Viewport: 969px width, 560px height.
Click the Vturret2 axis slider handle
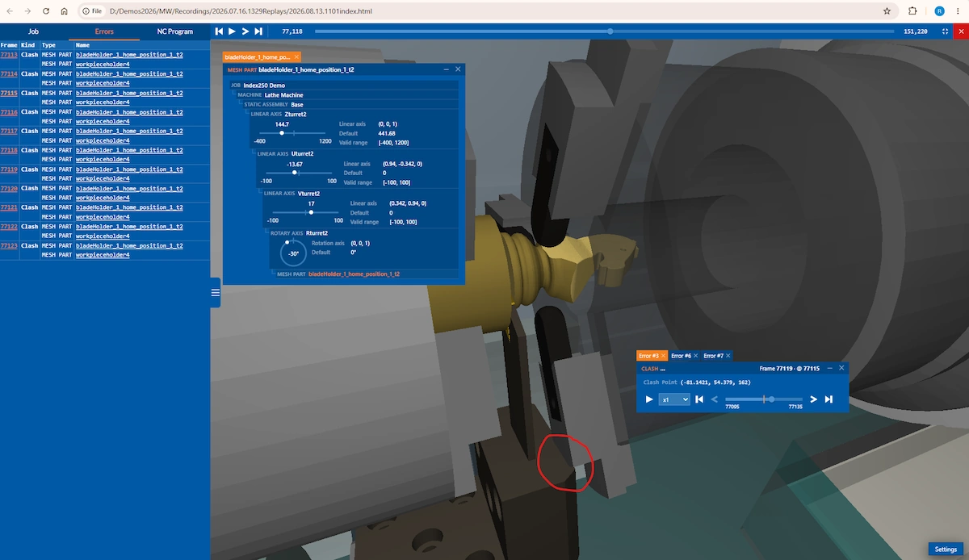[311, 212]
